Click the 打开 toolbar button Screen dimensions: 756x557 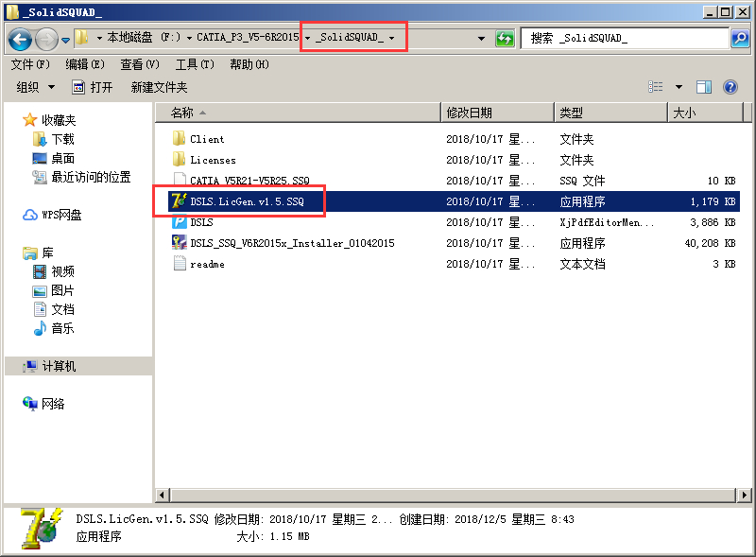point(92,87)
